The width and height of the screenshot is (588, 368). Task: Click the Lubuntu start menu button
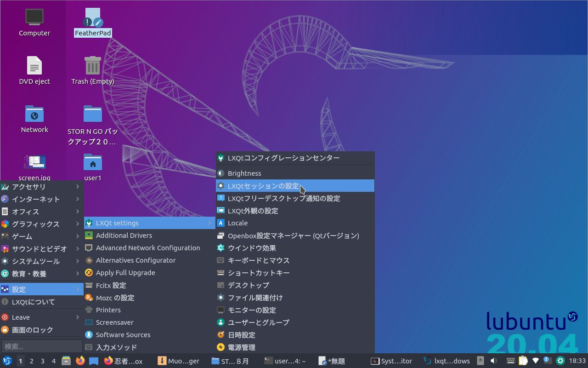coord(7,361)
